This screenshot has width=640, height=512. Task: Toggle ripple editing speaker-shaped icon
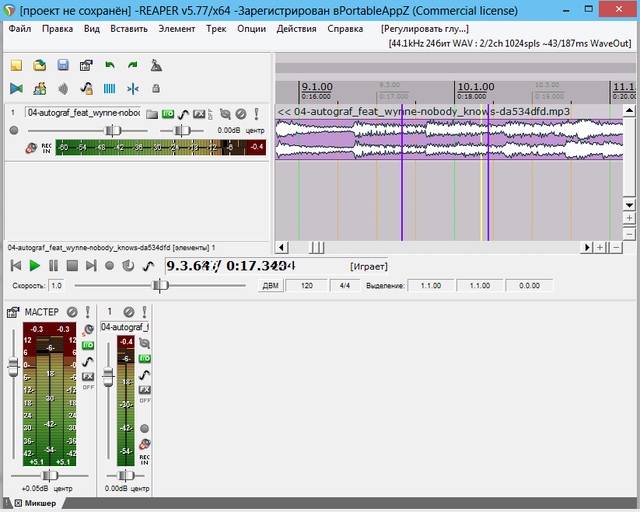(63, 89)
